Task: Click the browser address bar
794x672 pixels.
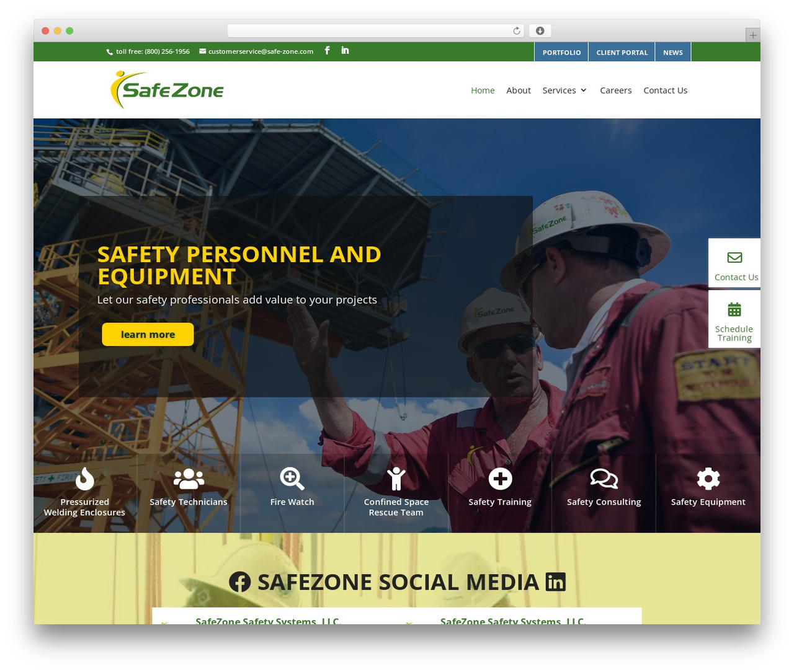Action: click(376, 31)
